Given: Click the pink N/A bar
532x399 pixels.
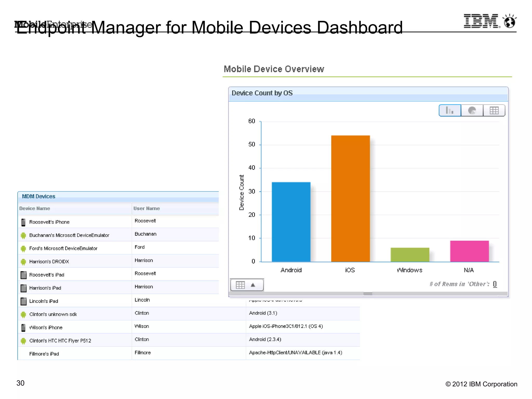Looking at the screenshot, I should point(469,251).
